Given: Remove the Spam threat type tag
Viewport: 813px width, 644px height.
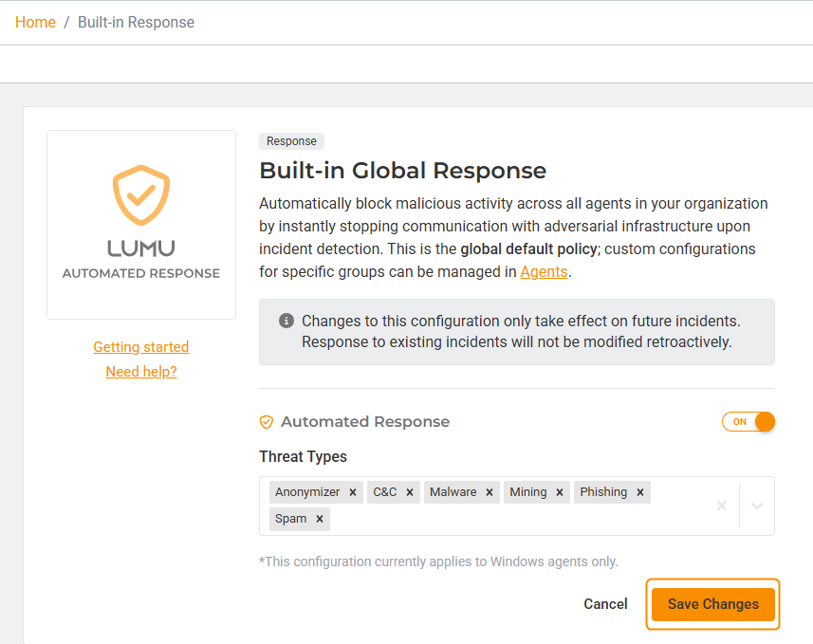Looking at the screenshot, I should click(x=320, y=519).
